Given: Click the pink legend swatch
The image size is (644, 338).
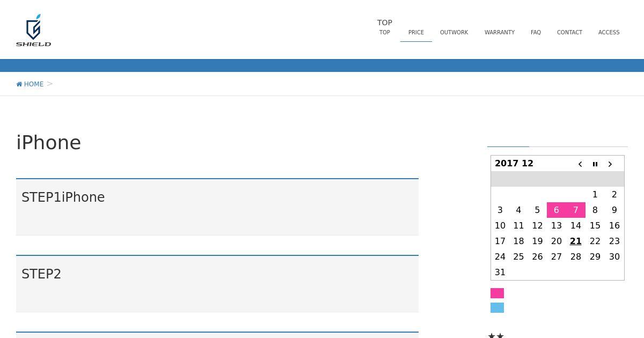Looking at the screenshot, I should (497, 293).
